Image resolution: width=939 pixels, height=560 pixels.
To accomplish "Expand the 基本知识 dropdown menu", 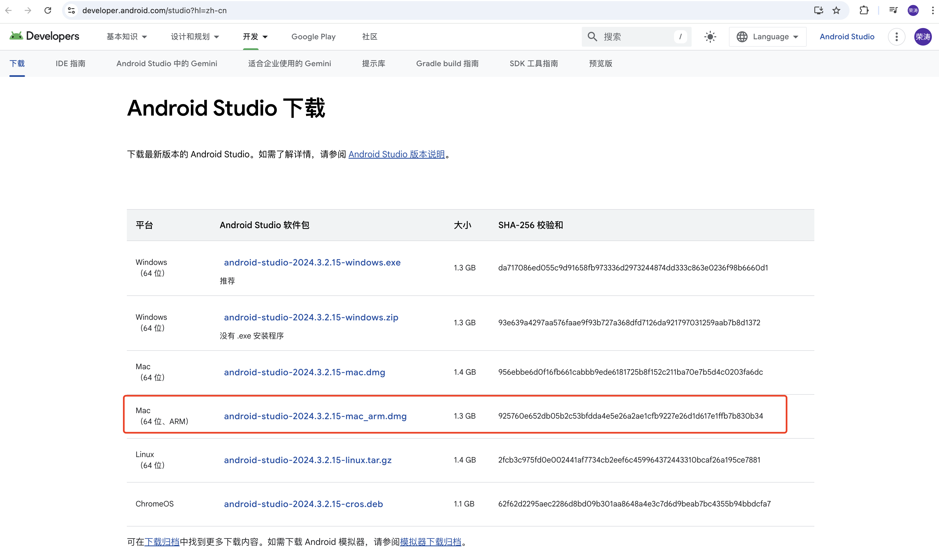I will click(126, 37).
